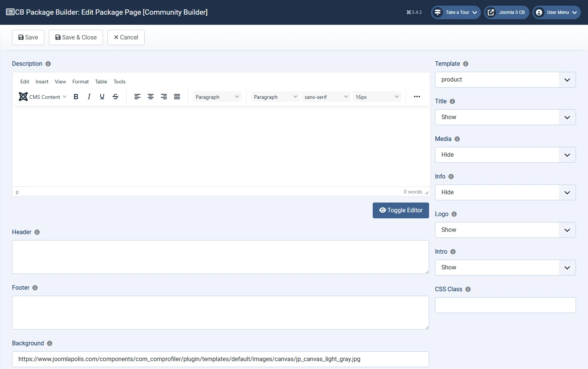The width and height of the screenshot is (588, 369).
Task: Click Save & Close
Action: coord(76,37)
